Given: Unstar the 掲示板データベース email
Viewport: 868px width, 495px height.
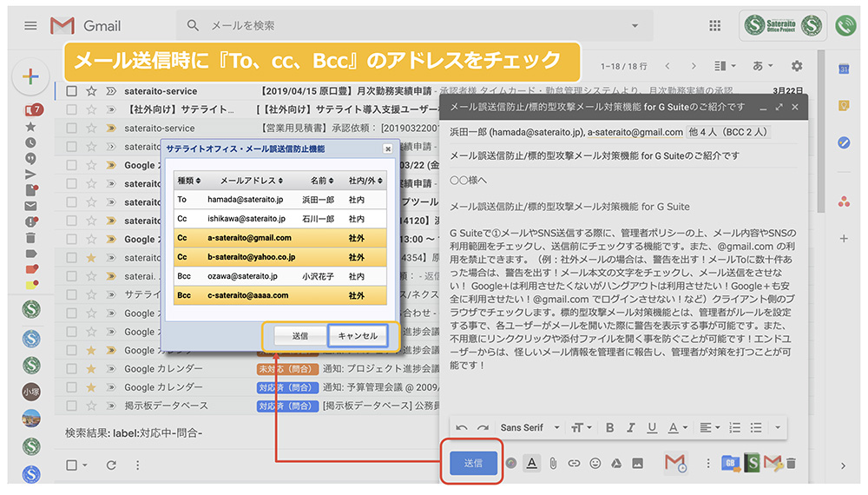Looking at the screenshot, I should point(91,406).
